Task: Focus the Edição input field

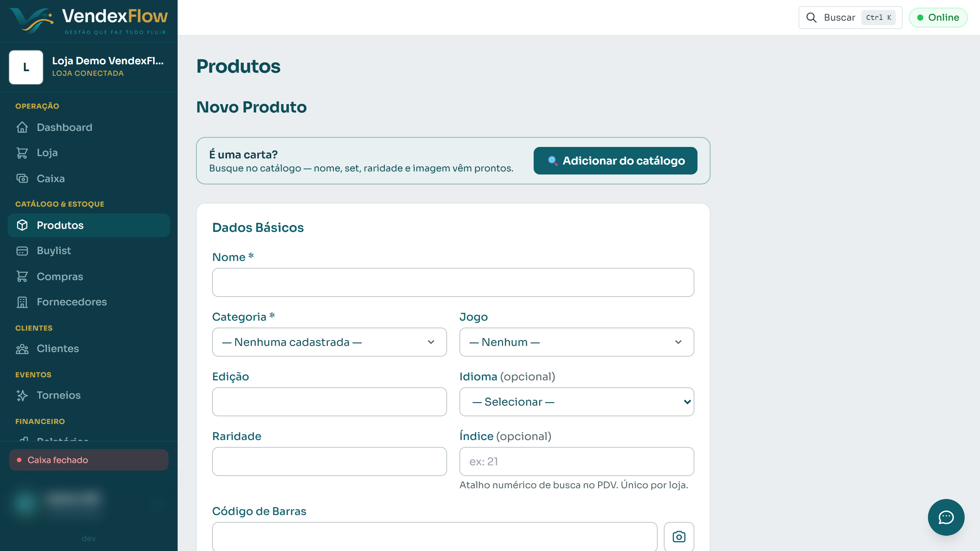Action: click(329, 402)
